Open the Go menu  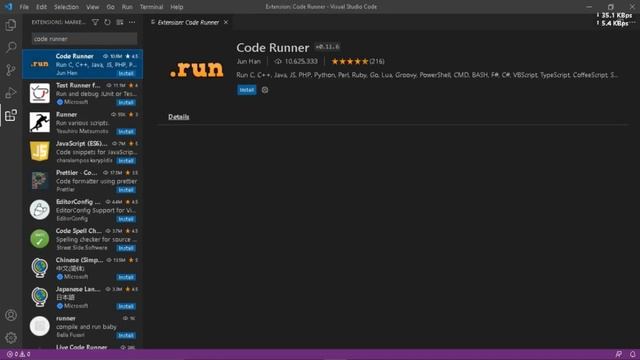110,7
